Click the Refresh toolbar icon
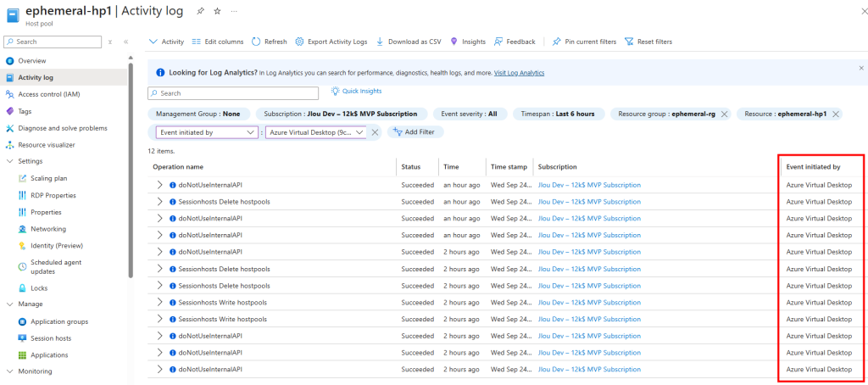 (256, 42)
